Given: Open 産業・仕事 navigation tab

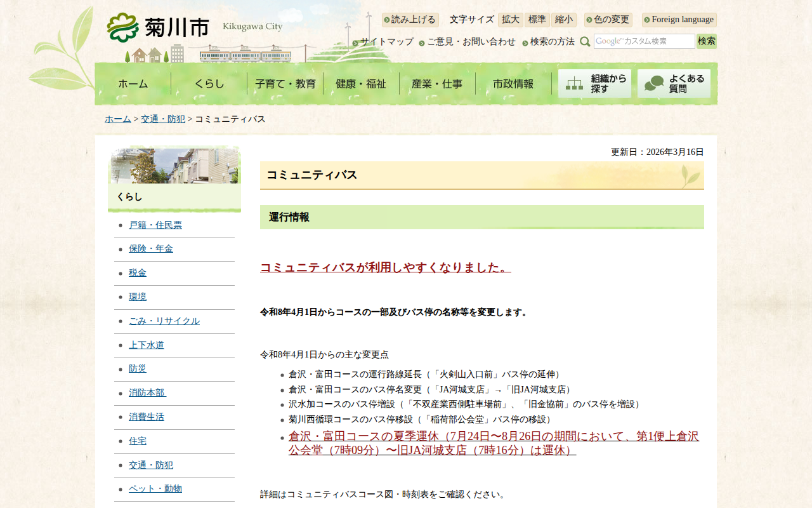Looking at the screenshot, I should pyautogui.click(x=438, y=84).
